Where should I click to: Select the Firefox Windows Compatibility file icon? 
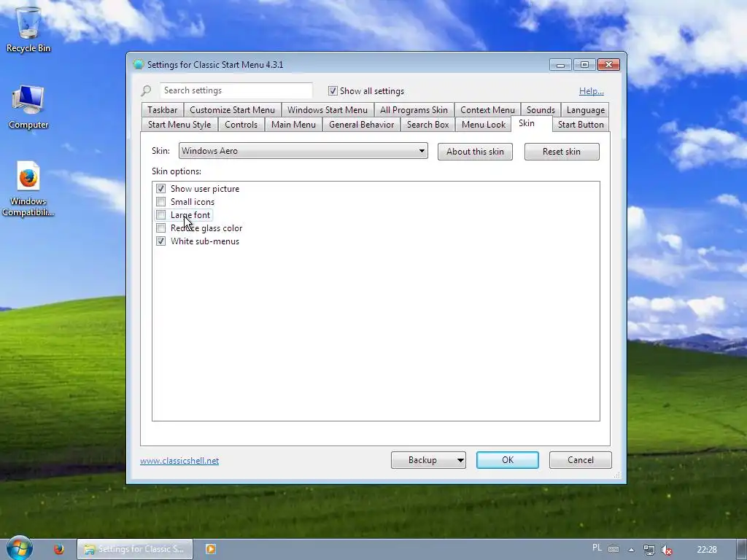[x=28, y=189]
